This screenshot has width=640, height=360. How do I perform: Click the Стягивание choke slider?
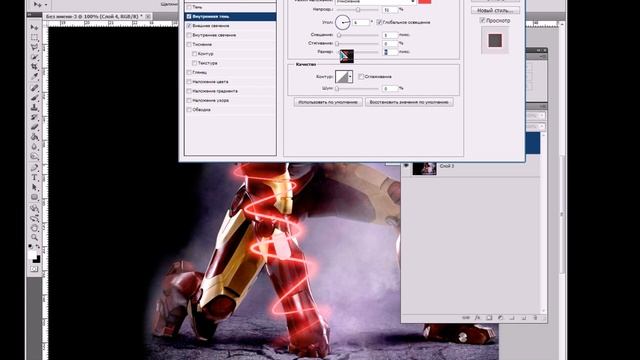358,43
